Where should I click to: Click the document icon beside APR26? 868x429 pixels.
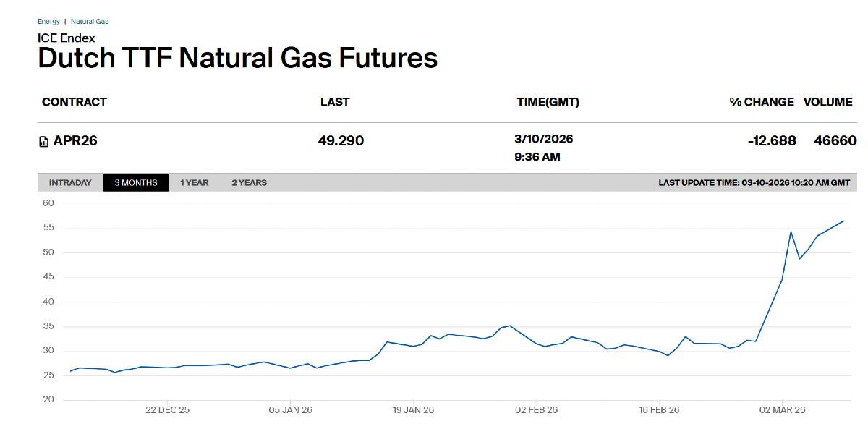(x=43, y=142)
